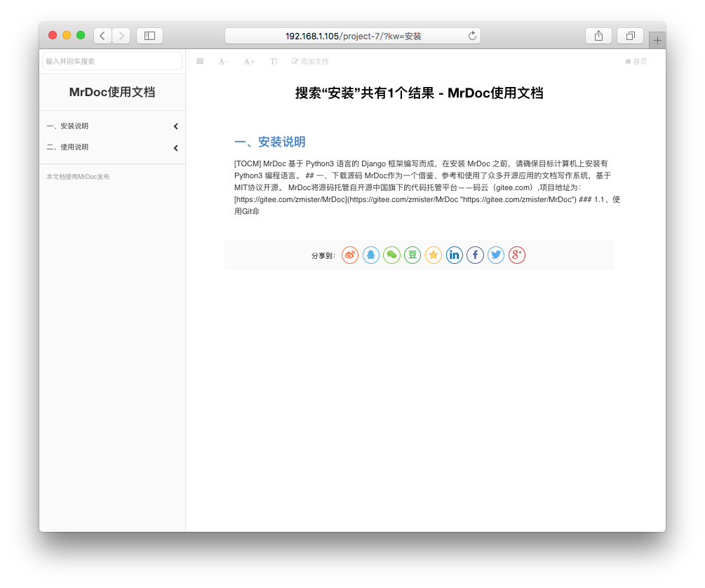The height and width of the screenshot is (588, 705).
Task: Go to 首页 home link
Action: (636, 62)
